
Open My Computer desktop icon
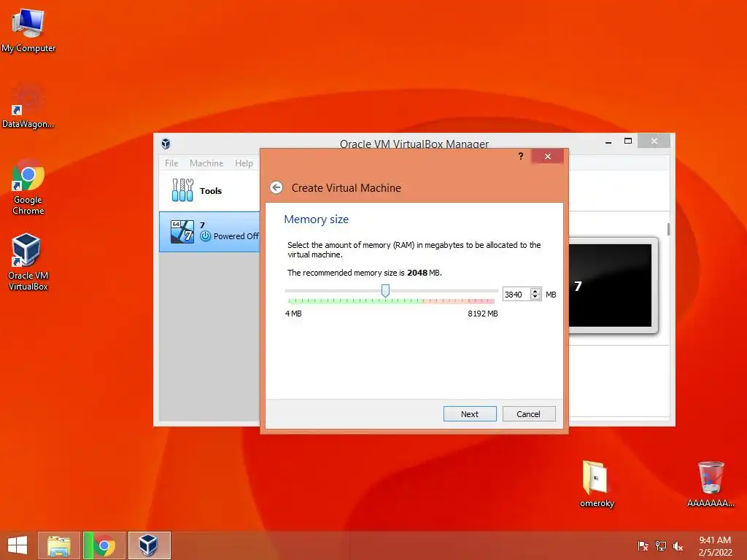tap(28, 30)
